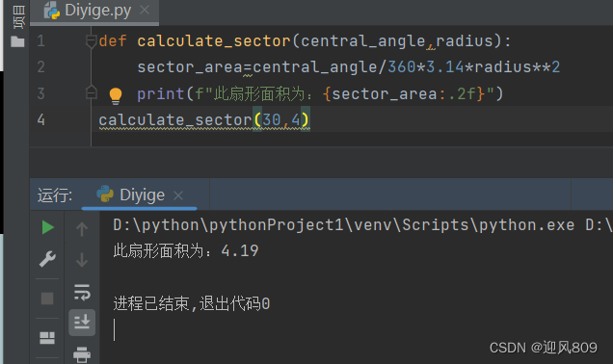The width and height of the screenshot is (613, 364).
Task: Close the Diyige.py editor tab
Action: [145, 10]
